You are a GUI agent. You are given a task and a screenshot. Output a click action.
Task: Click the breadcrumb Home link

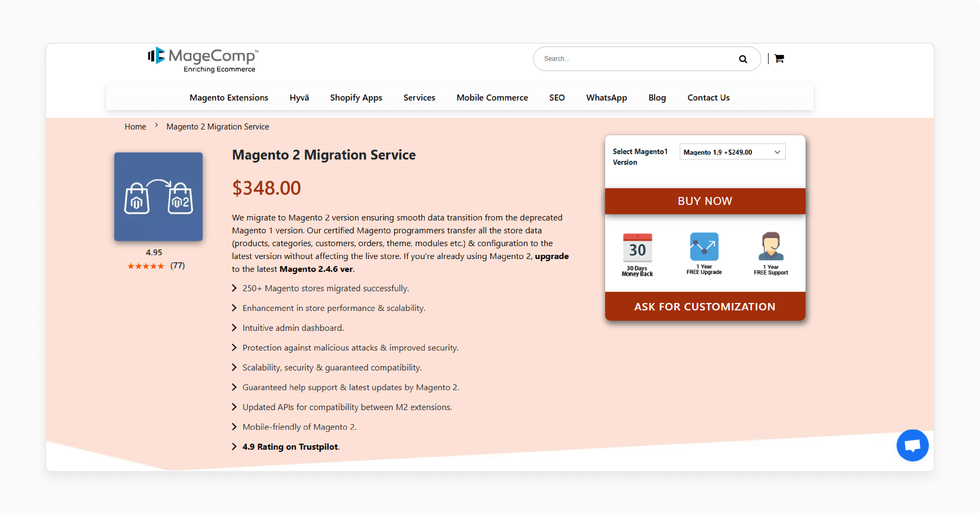point(135,126)
